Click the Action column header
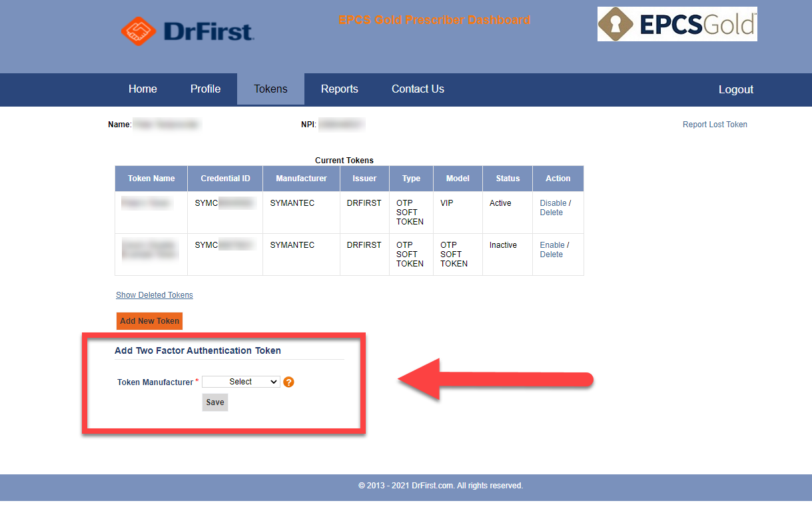This screenshot has width=812, height=515. [558, 179]
